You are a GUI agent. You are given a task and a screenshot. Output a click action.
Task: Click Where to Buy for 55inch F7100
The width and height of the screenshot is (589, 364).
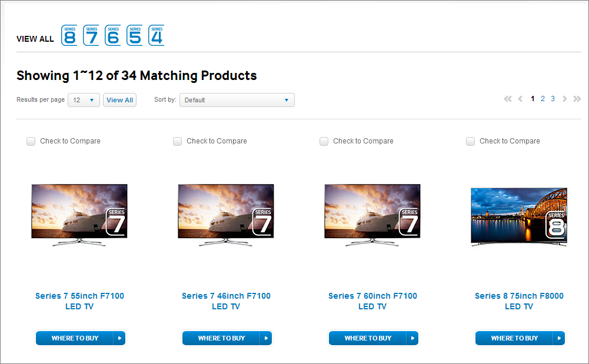(x=75, y=338)
